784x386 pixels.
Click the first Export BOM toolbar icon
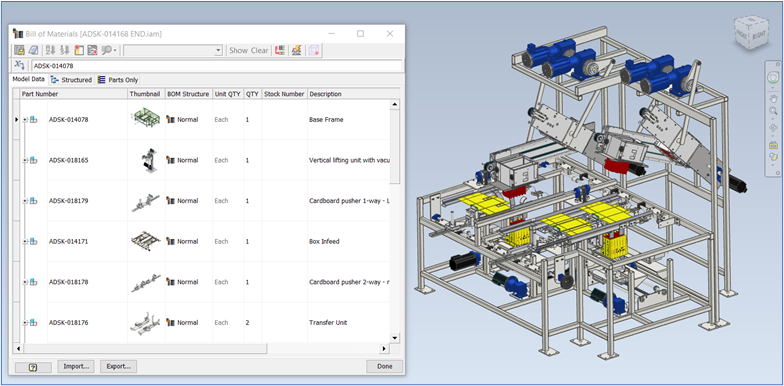click(20, 50)
